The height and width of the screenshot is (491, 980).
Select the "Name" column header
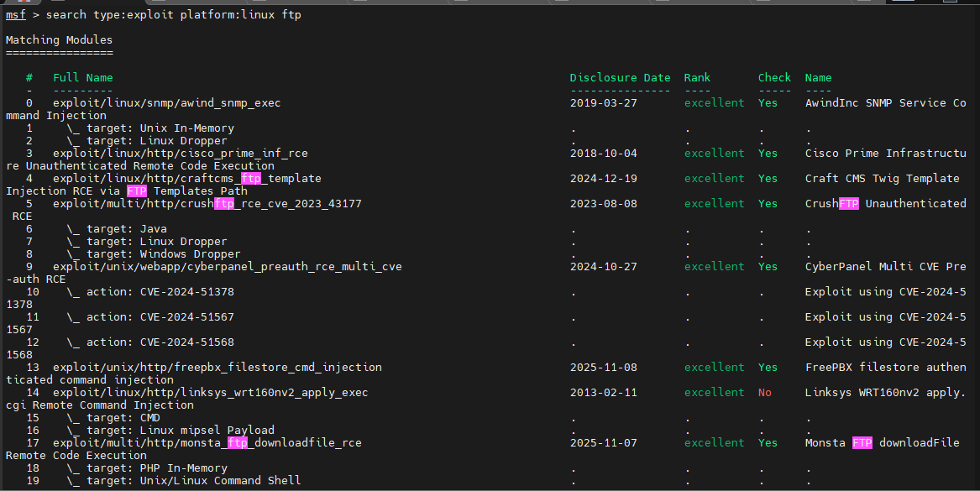(818, 78)
